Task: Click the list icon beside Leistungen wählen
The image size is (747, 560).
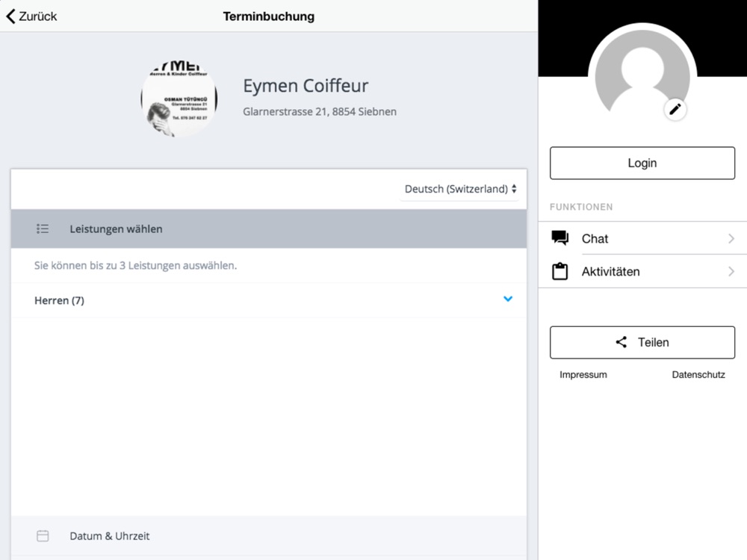Action: coord(43,229)
